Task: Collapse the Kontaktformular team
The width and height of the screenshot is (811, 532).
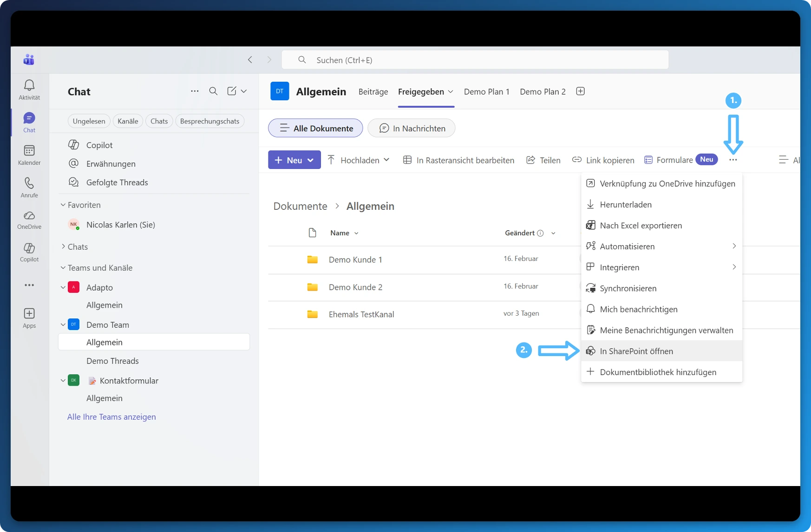Action: pos(63,380)
